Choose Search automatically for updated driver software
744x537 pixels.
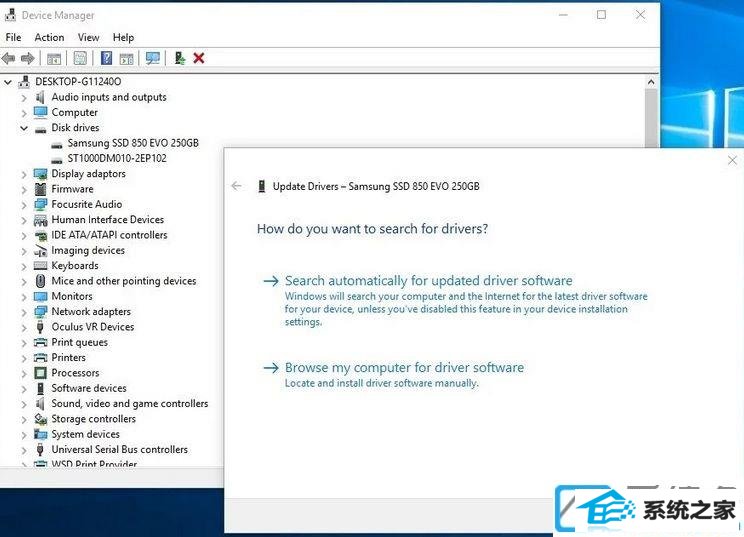pyautogui.click(x=428, y=280)
